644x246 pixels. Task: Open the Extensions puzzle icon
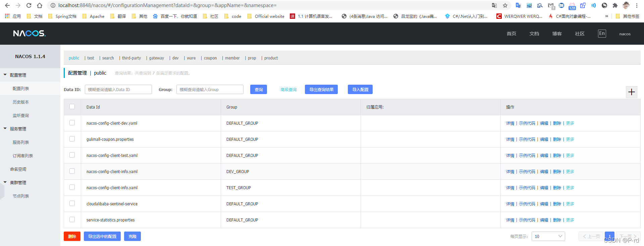615,5
